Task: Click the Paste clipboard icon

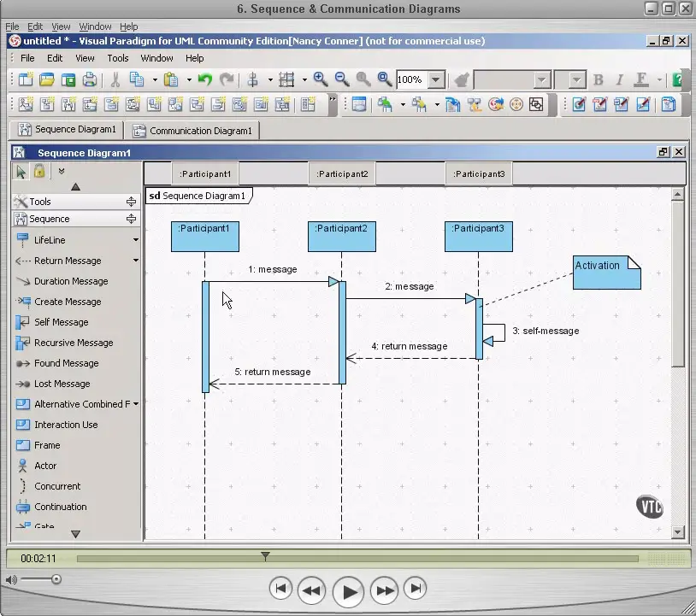Action: click(x=171, y=79)
